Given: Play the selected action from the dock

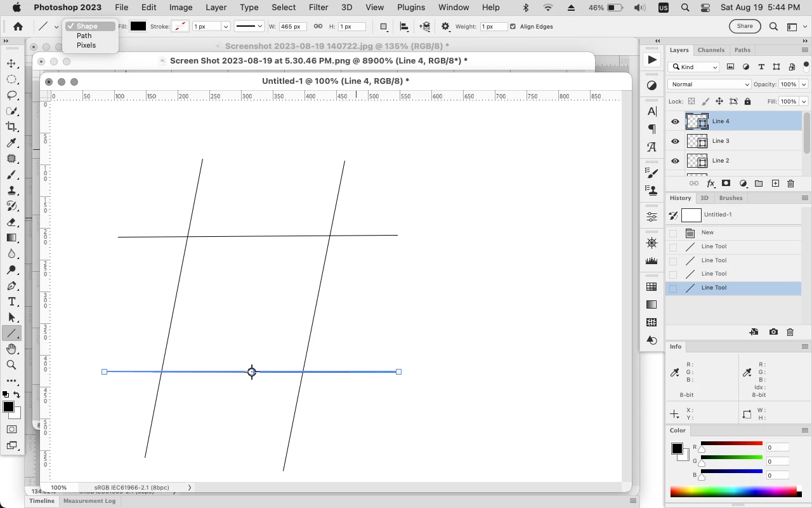Looking at the screenshot, I should click(x=652, y=60).
